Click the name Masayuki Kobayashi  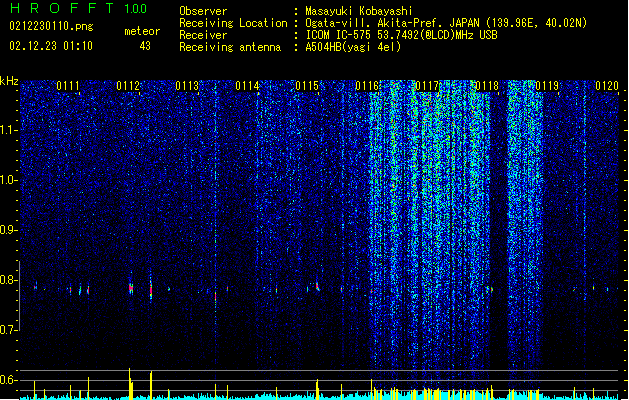[x=359, y=11]
